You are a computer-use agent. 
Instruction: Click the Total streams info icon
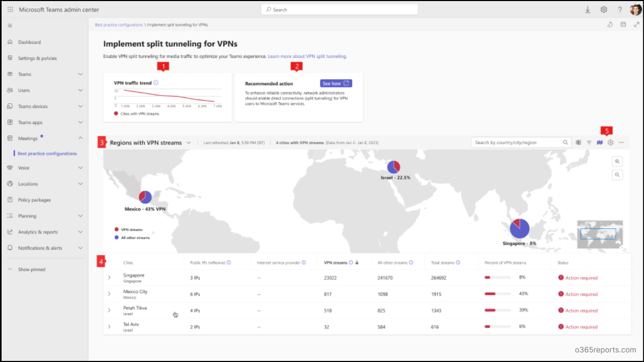[x=458, y=263]
